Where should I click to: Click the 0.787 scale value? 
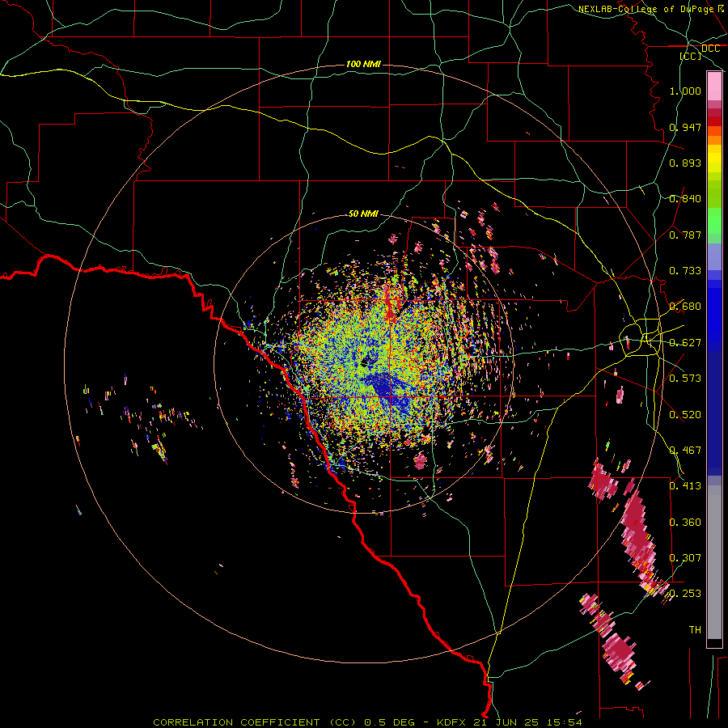tap(685, 235)
